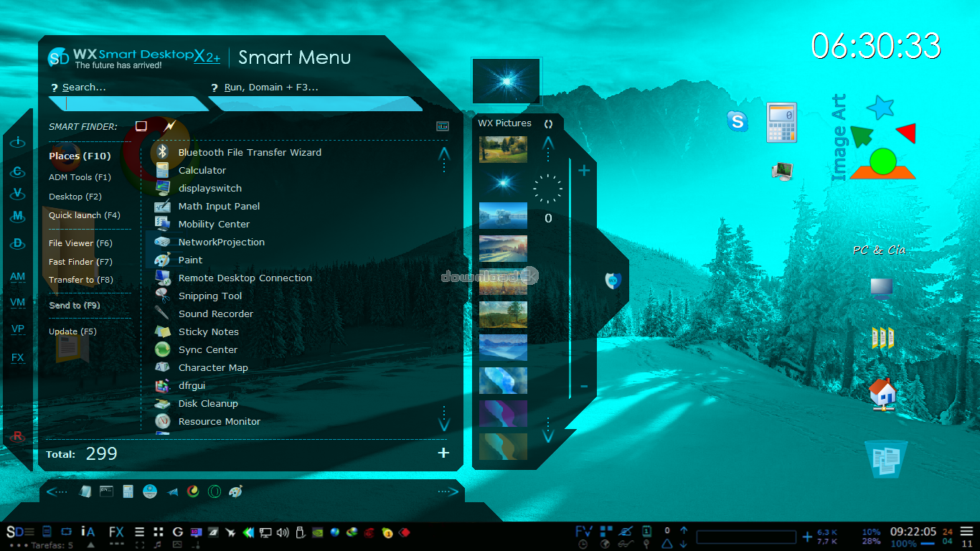The image size is (980, 551).
Task: Click the info (i) sidebar icon
Action: click(x=18, y=142)
